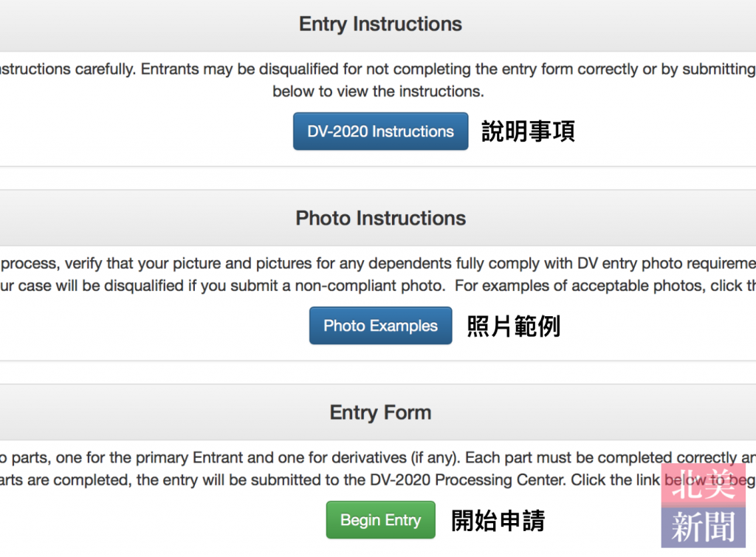Image resolution: width=756 pixels, height=557 pixels.
Task: Click the Entry Instructions heading
Action: 380,24
